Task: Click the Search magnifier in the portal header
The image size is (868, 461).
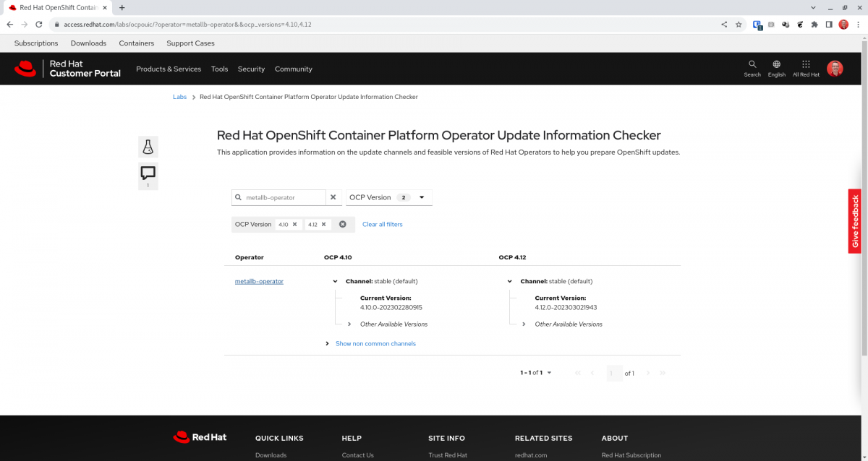Action: [x=752, y=69]
